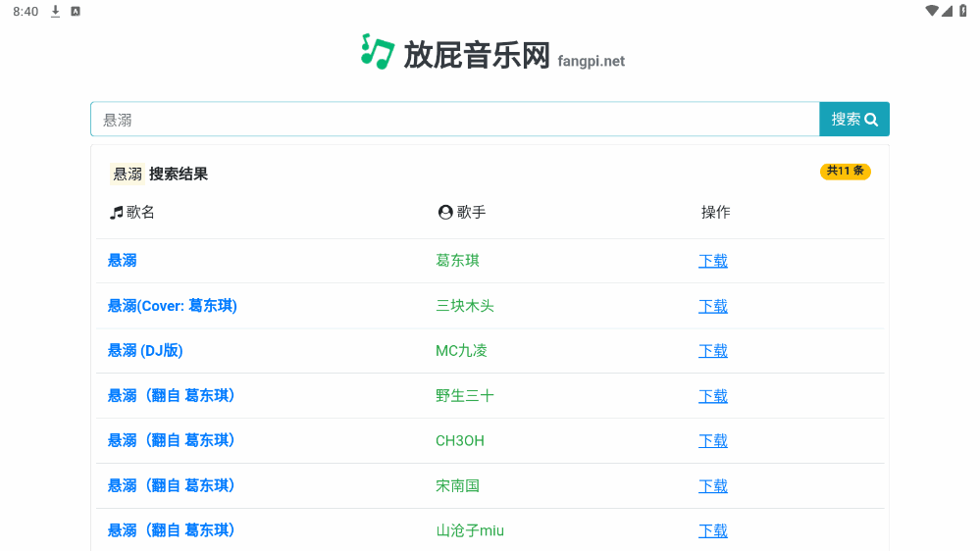Download the CH3OH cover
This screenshot has height=551, width=980.
pyautogui.click(x=713, y=441)
